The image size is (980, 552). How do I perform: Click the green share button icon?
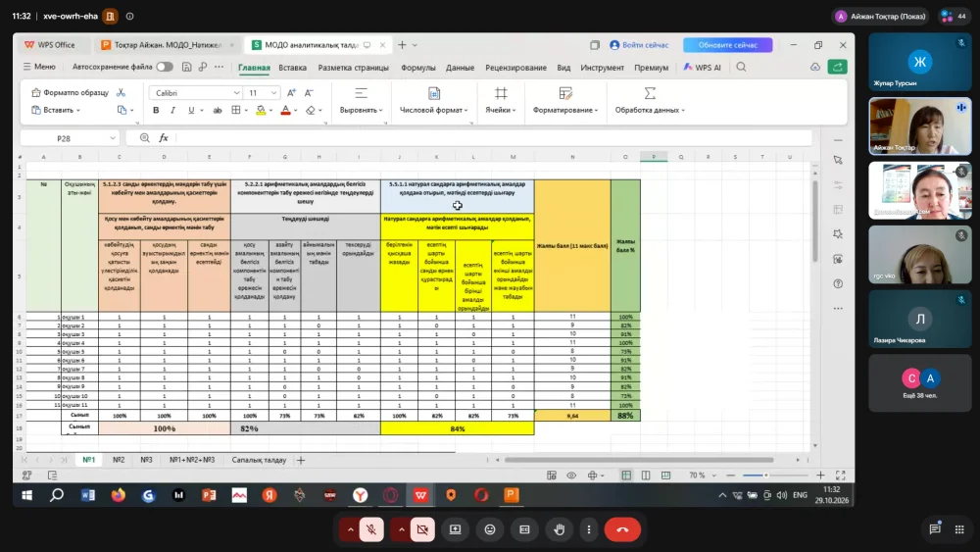838,67
